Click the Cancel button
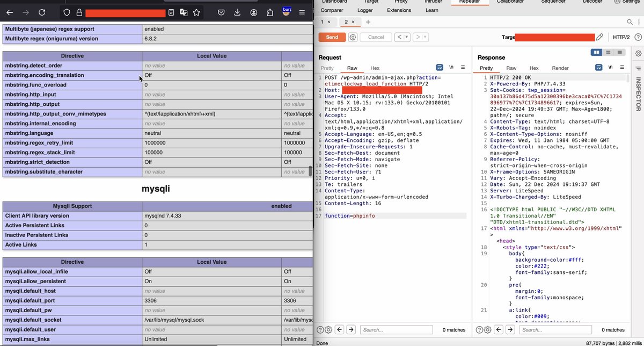Image resolution: width=644 pixels, height=346 pixels. (x=376, y=37)
